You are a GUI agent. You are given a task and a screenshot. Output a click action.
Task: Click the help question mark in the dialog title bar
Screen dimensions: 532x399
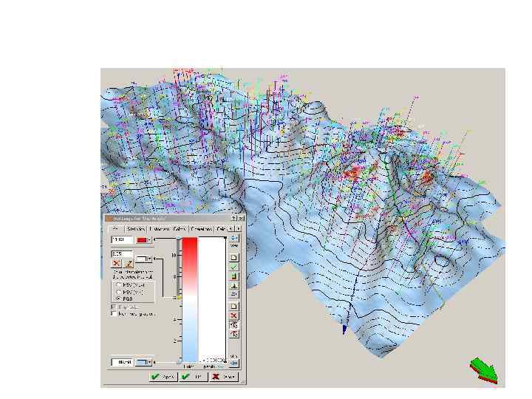coord(234,218)
